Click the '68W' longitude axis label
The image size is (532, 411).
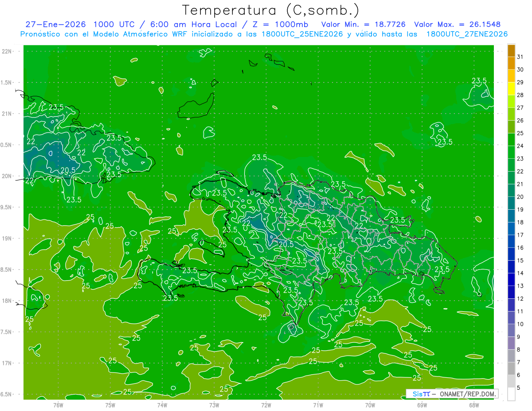(474, 405)
